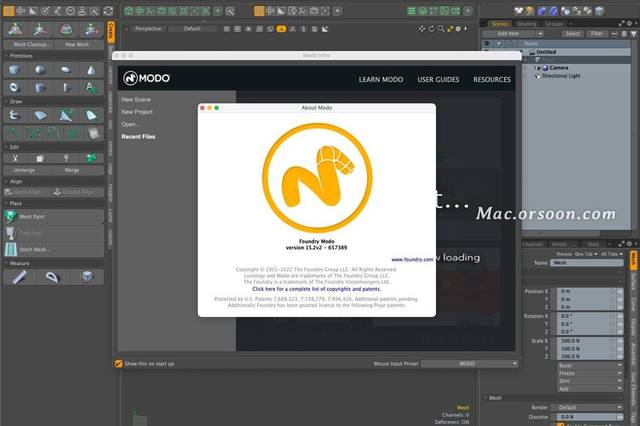Open USER GUIDES in intro window

(438, 80)
